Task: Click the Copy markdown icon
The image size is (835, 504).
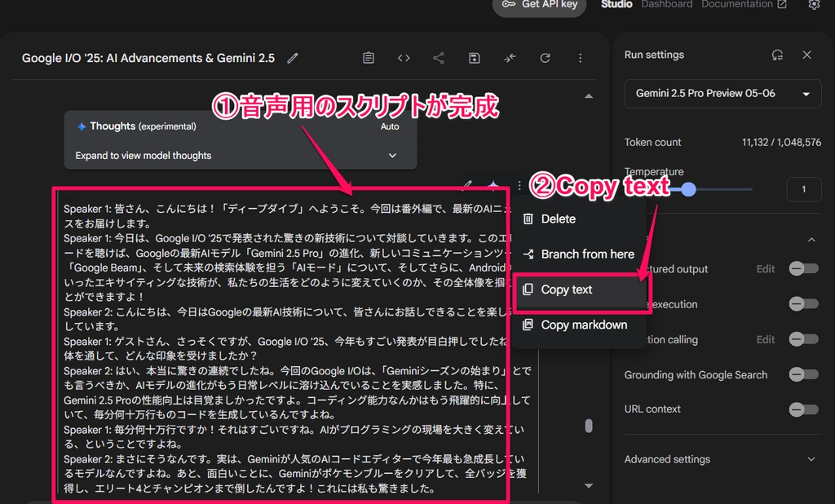Action: [528, 325]
